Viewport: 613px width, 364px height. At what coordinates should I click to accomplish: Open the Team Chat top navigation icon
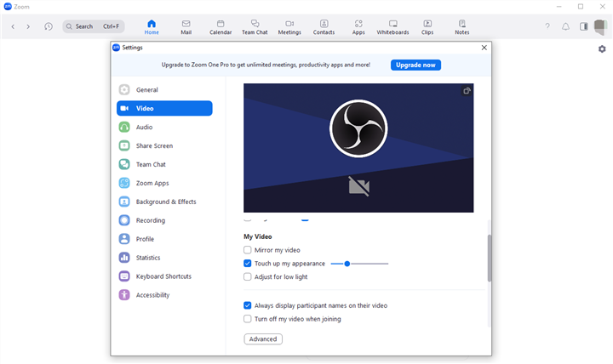pyautogui.click(x=255, y=26)
